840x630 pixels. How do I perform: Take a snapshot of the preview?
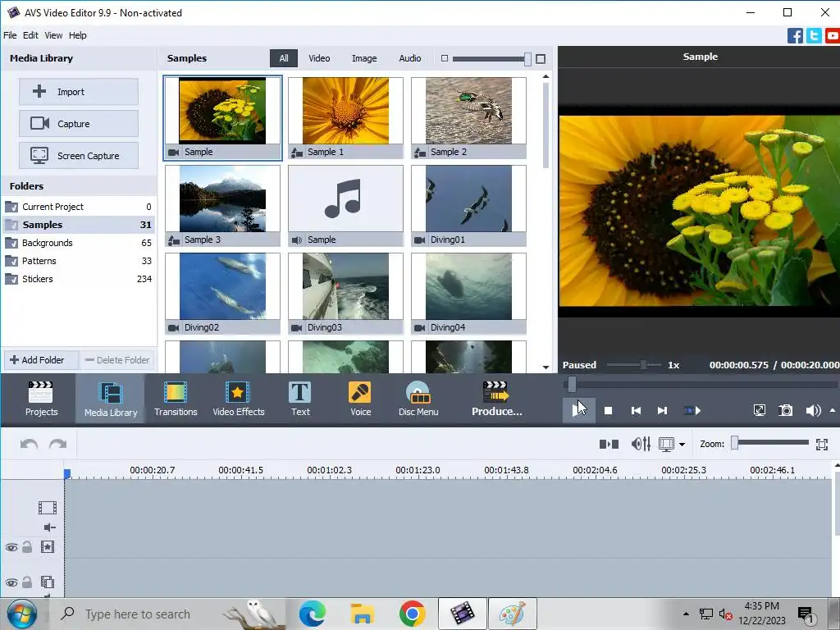(x=785, y=411)
